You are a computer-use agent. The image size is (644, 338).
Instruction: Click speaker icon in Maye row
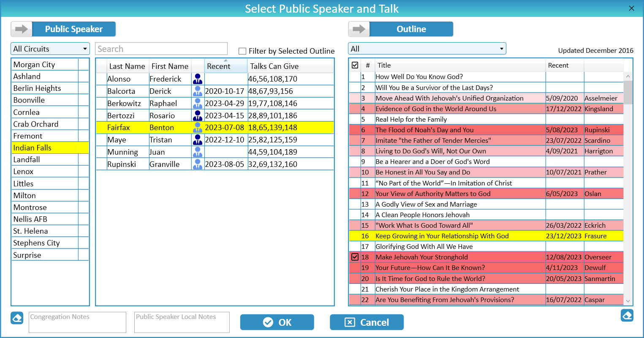(x=198, y=140)
